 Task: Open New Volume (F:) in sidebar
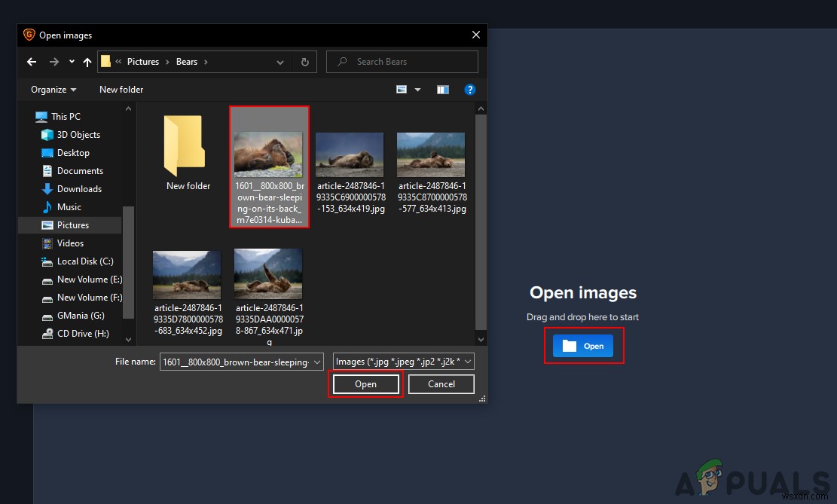coord(81,298)
